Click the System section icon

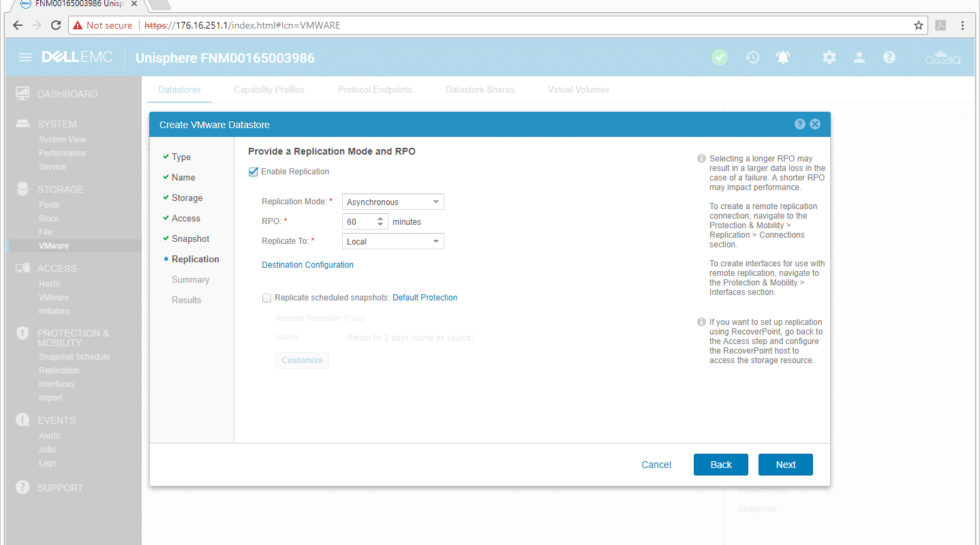tap(22, 124)
